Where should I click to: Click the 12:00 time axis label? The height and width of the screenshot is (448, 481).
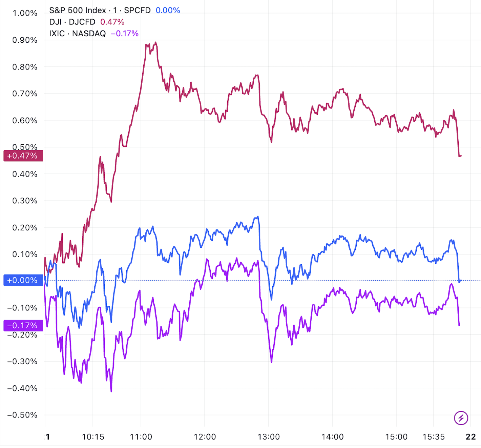(205, 437)
